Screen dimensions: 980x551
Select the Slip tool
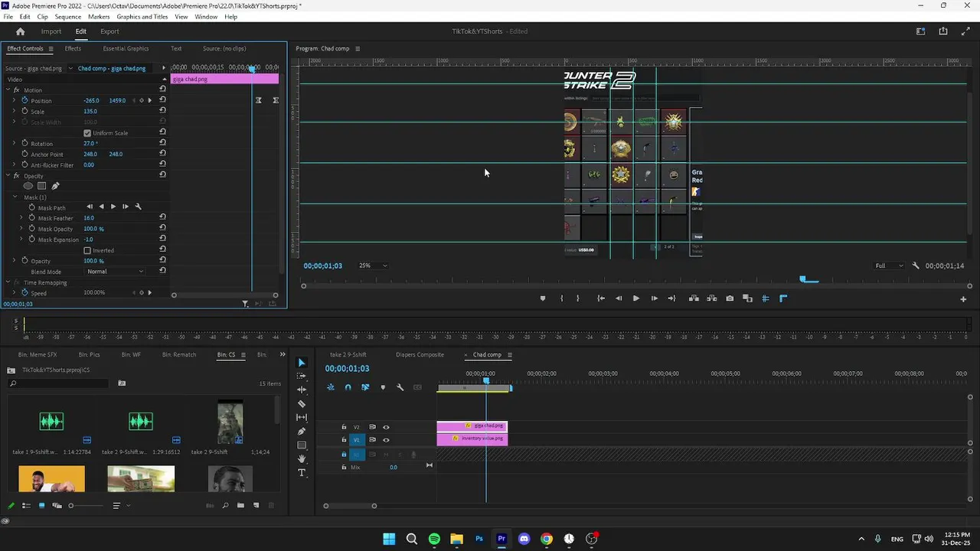click(302, 417)
